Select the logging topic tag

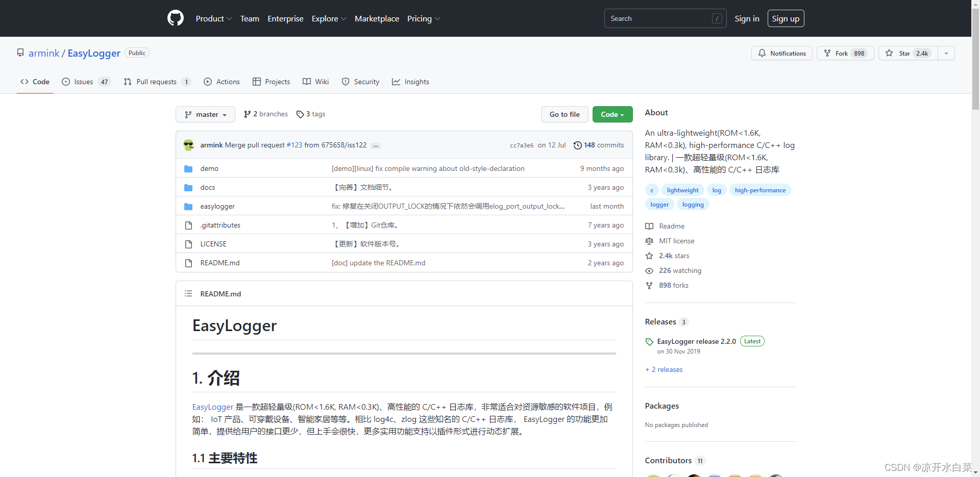(x=693, y=205)
